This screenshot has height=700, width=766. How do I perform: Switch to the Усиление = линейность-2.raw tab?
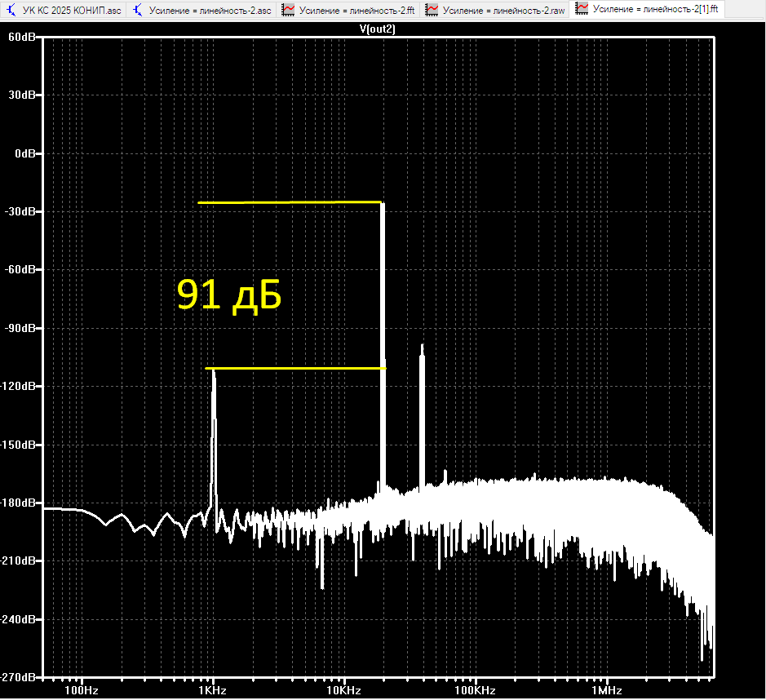tap(495, 10)
